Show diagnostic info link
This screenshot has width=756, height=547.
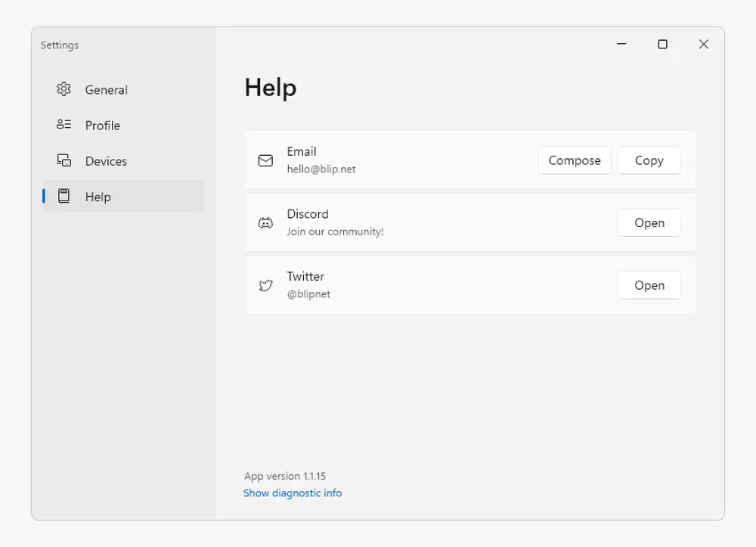pyautogui.click(x=293, y=493)
